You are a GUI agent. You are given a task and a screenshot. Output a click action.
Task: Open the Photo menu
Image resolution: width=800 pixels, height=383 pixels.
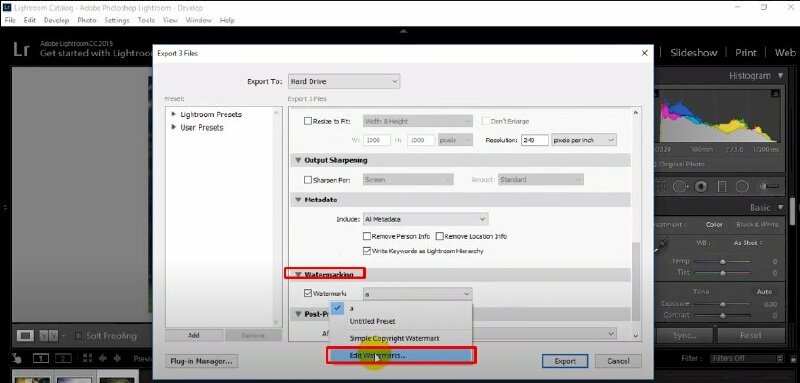87,20
